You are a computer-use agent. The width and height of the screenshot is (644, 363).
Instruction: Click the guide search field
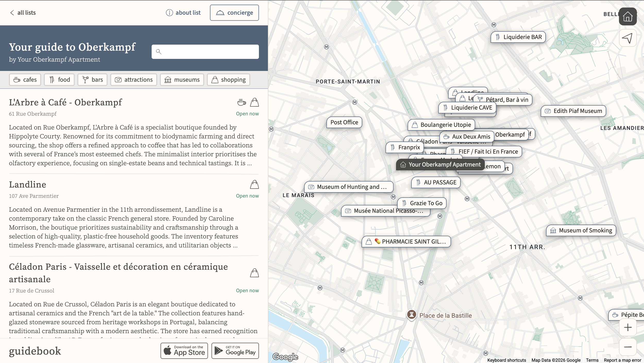(205, 52)
